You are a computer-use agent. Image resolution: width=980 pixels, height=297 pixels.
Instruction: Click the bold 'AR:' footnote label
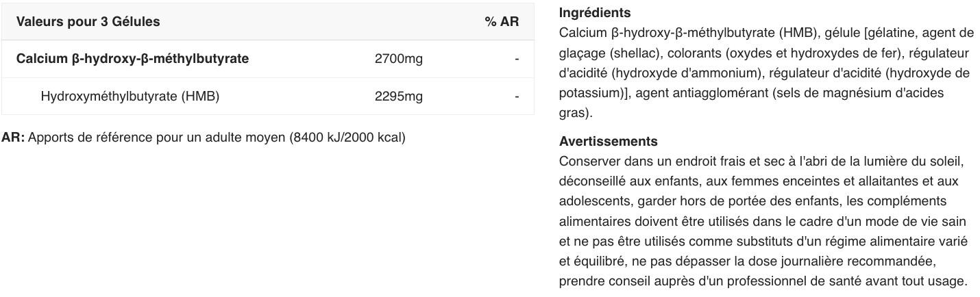point(13,138)
